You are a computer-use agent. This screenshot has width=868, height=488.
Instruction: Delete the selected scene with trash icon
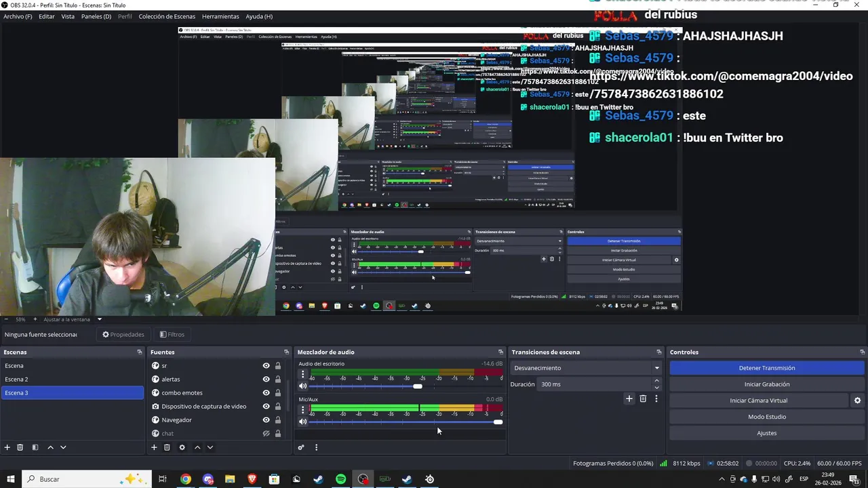click(20, 447)
